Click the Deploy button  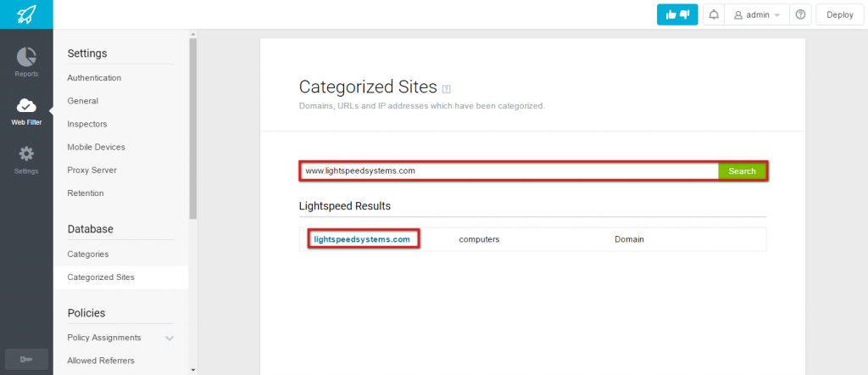(x=840, y=15)
